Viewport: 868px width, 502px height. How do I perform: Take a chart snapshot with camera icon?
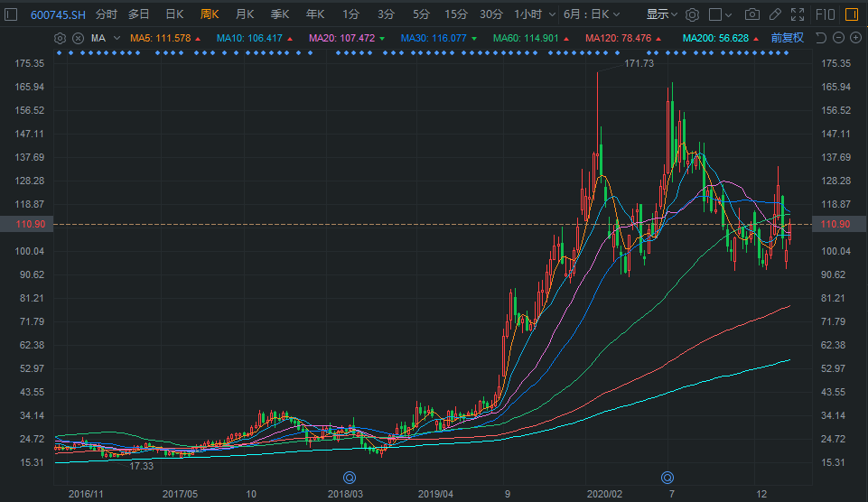(751, 14)
